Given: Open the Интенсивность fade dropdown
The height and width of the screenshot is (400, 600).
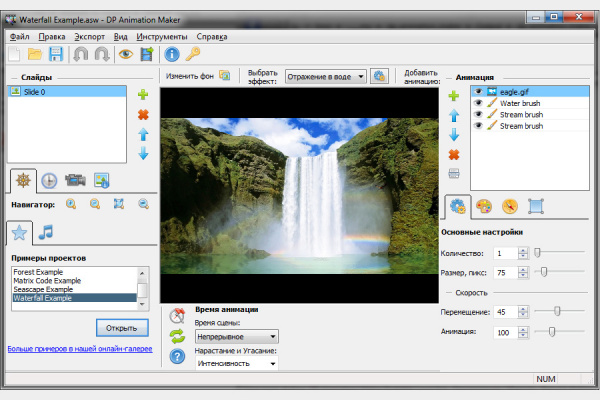Looking at the screenshot, I should (x=237, y=363).
